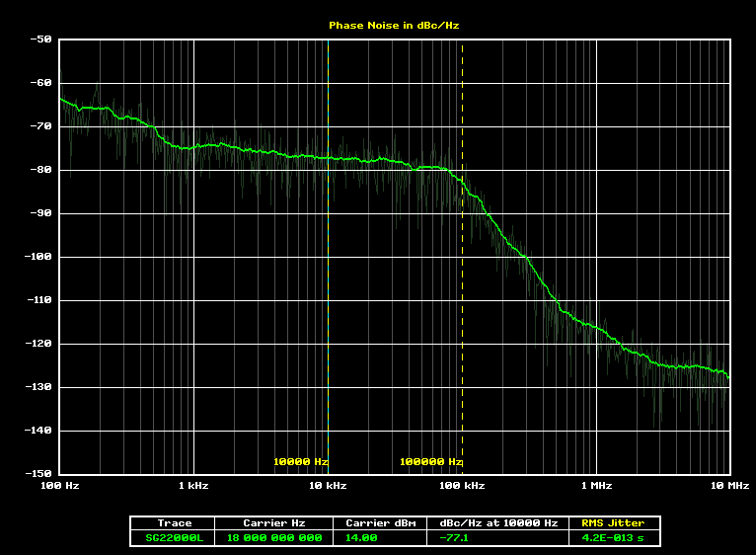Click the 10 MHz x-axis label
Screen dimensions: 756x555
pos(730,486)
